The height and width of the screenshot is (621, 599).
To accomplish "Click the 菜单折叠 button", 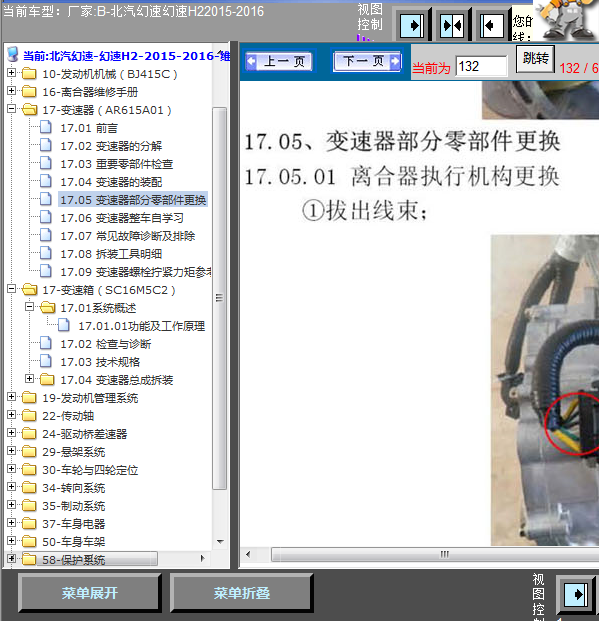I will [x=242, y=593].
